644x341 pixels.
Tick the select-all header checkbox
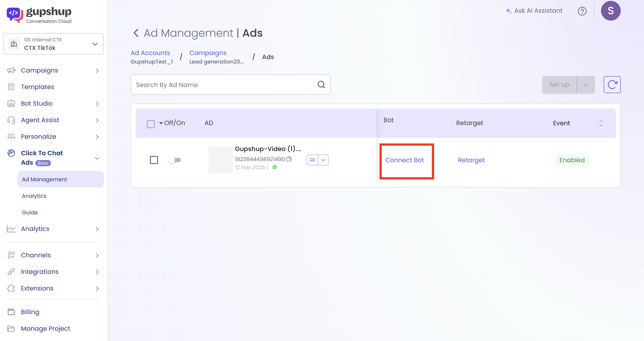coord(151,124)
